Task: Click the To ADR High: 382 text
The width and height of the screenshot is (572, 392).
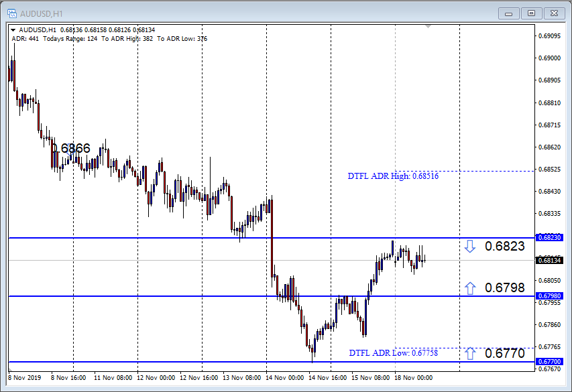Action: (127, 39)
